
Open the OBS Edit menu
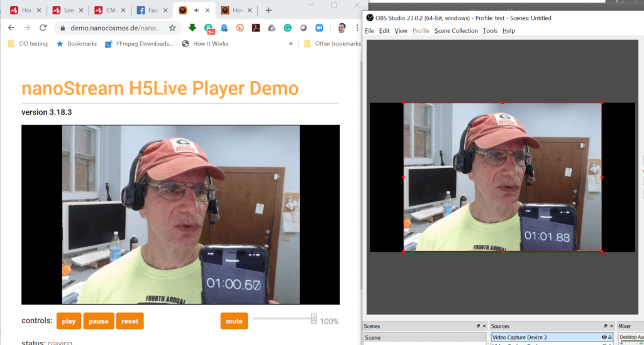(384, 31)
